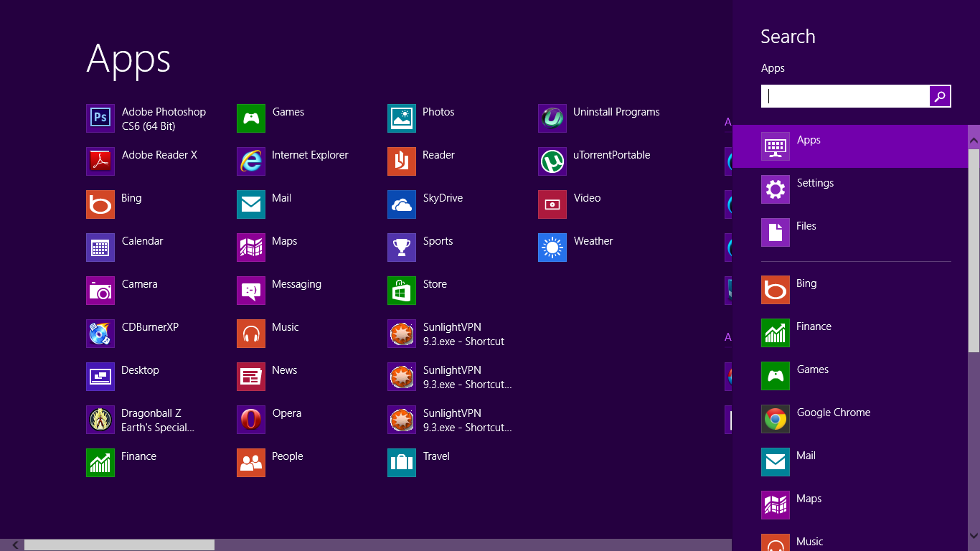This screenshot has width=980, height=551.
Task: Open the Travel suitcase icon
Action: (402, 463)
